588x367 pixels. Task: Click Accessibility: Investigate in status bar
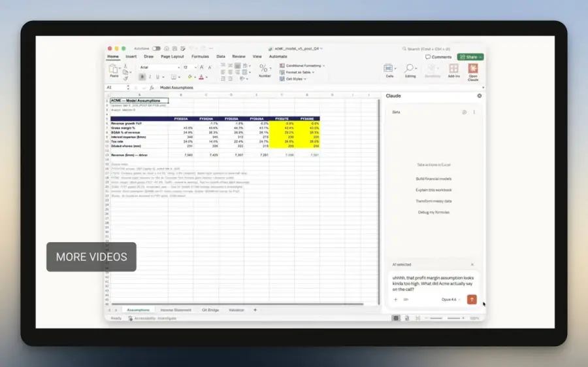click(152, 319)
